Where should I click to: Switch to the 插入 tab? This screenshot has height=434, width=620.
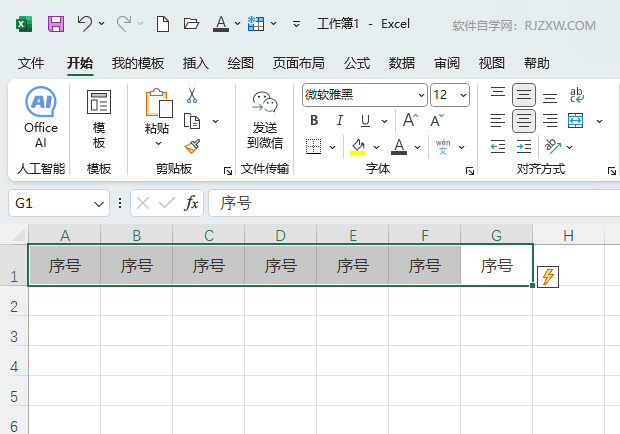click(x=196, y=63)
